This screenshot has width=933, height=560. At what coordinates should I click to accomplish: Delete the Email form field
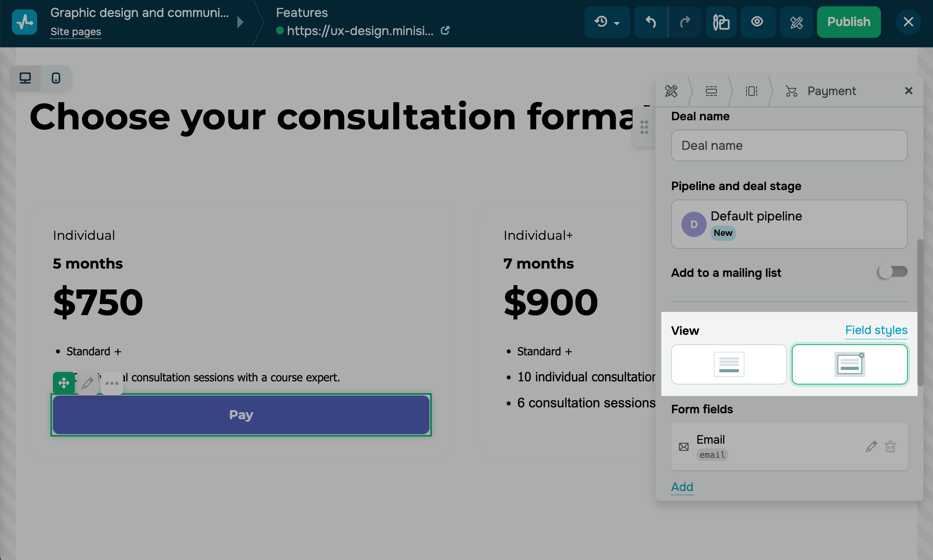890,446
